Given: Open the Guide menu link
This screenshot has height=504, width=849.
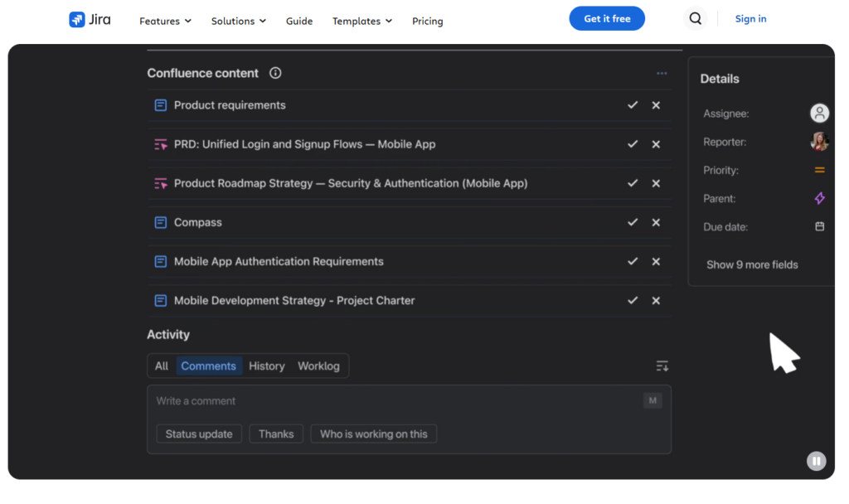Looking at the screenshot, I should (x=298, y=21).
